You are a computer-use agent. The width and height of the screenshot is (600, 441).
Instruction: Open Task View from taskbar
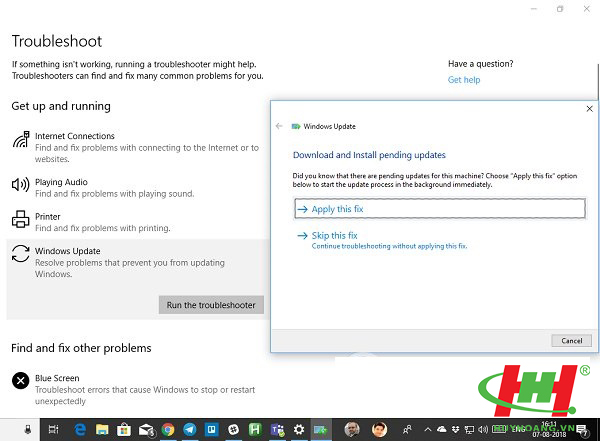pos(54,430)
